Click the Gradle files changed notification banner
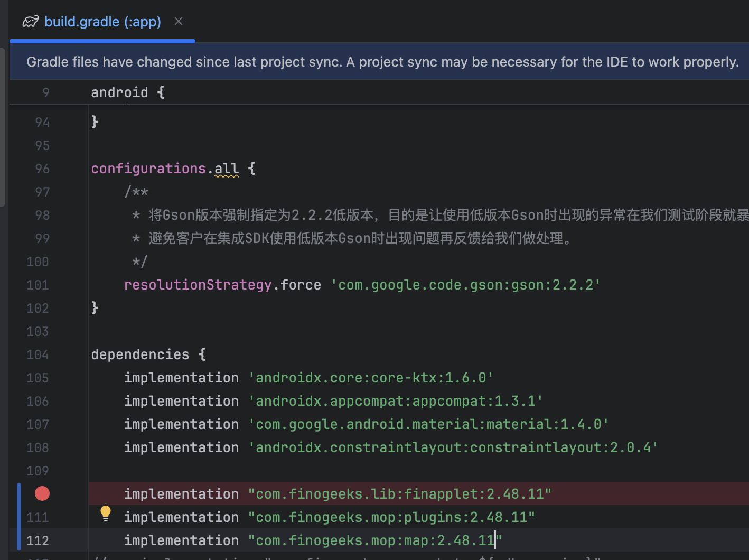 (x=382, y=62)
